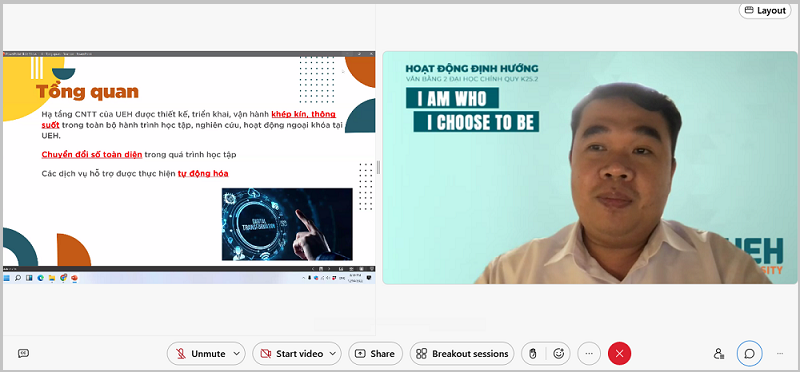Click the 'tự động hóa' underlined text
The height and width of the screenshot is (372, 800).
pos(203,173)
